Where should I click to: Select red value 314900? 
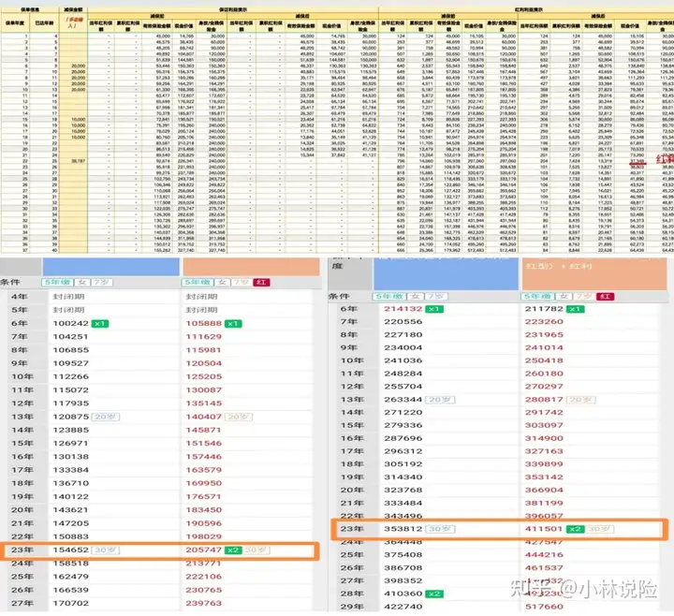click(x=544, y=438)
